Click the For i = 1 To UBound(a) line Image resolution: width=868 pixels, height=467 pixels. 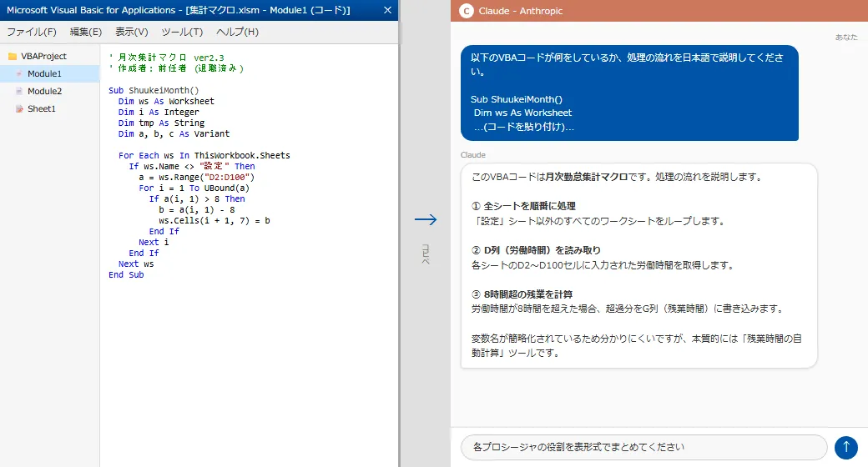194,188
